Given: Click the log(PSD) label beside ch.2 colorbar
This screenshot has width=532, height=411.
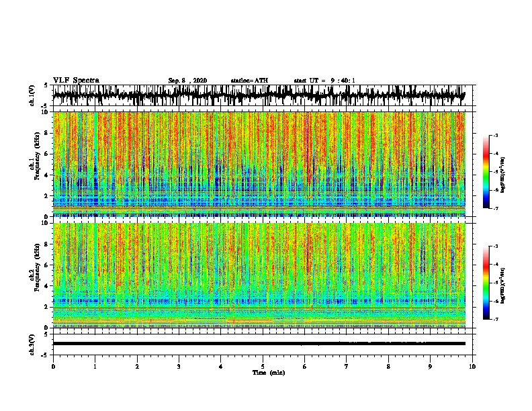Looking at the screenshot, I should (502, 285).
